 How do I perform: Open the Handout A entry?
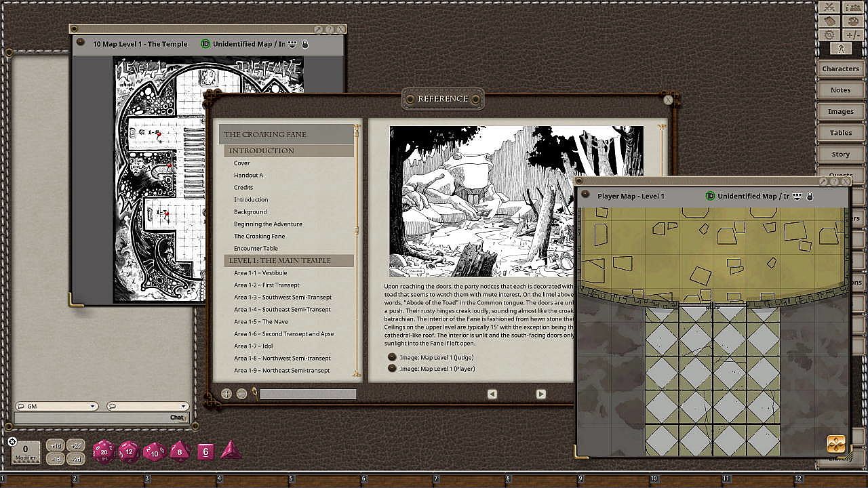point(248,176)
